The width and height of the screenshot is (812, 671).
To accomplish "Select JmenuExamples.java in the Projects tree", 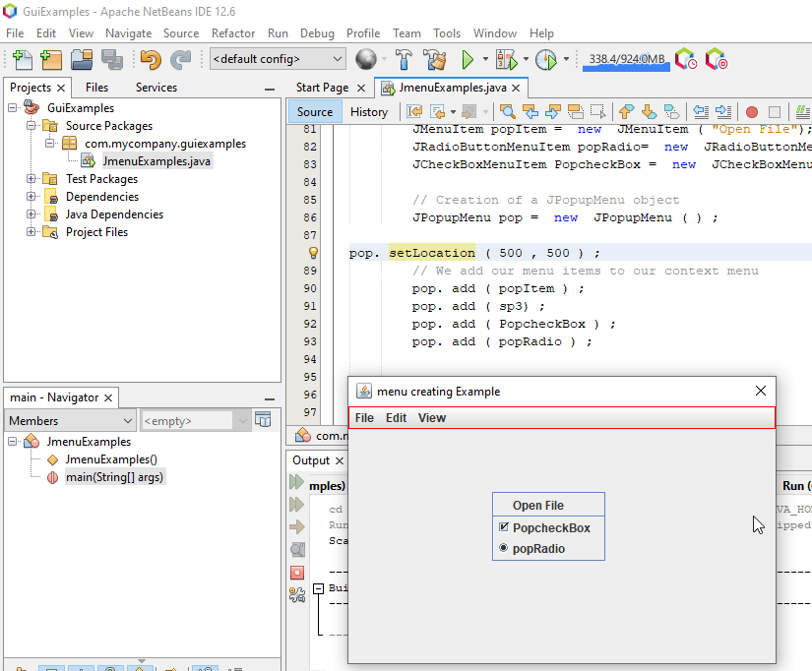I will (156, 161).
